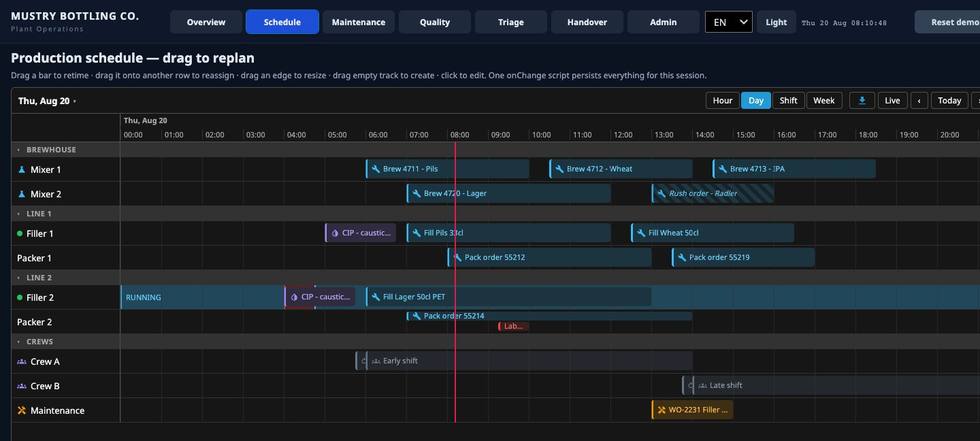Open the Quality tab

point(434,22)
